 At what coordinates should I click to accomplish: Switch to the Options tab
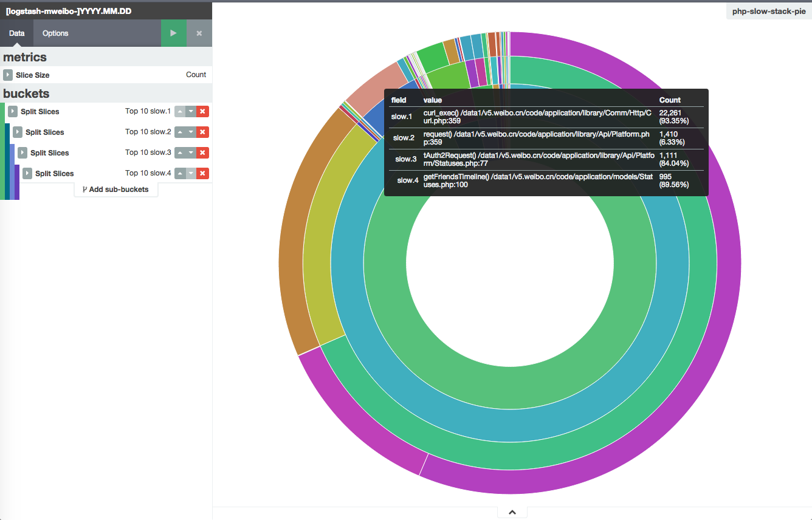[x=55, y=33]
